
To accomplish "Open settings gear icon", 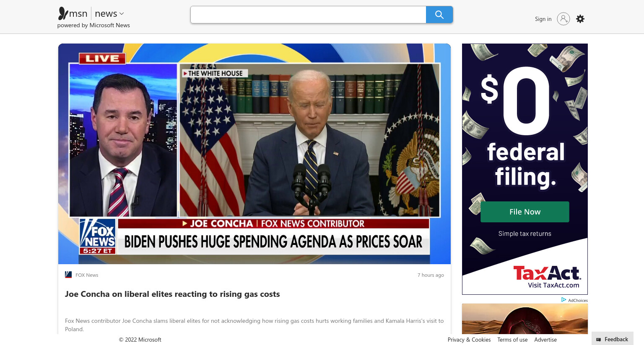I will [x=580, y=19].
